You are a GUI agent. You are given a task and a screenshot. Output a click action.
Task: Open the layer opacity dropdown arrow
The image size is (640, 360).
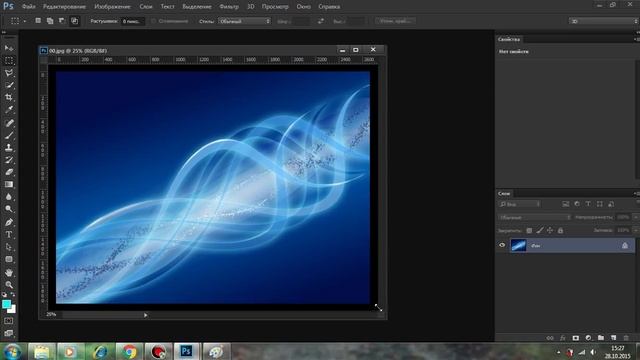click(636, 217)
